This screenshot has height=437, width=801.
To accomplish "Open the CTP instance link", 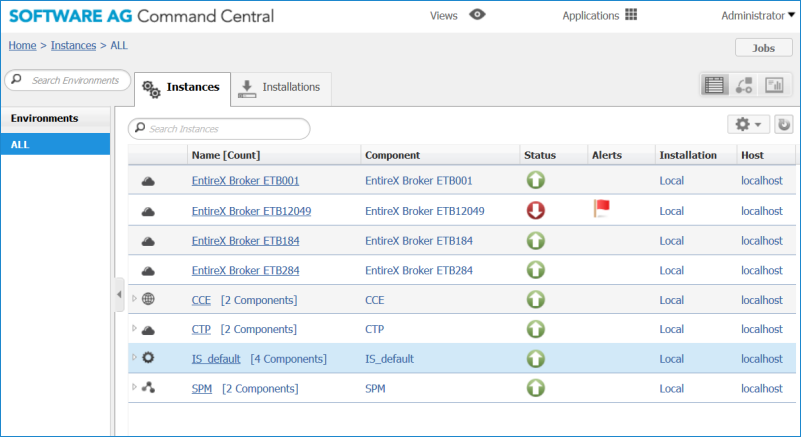I will click(201, 329).
